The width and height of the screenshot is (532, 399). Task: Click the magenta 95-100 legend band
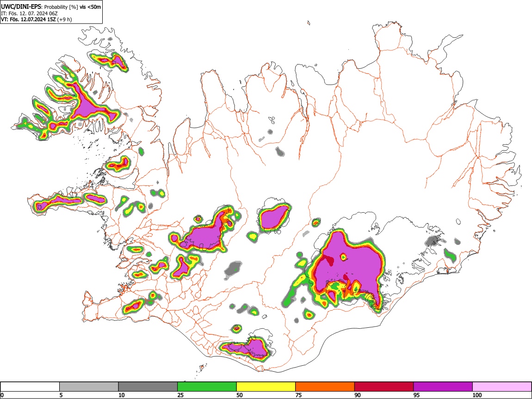click(443, 387)
